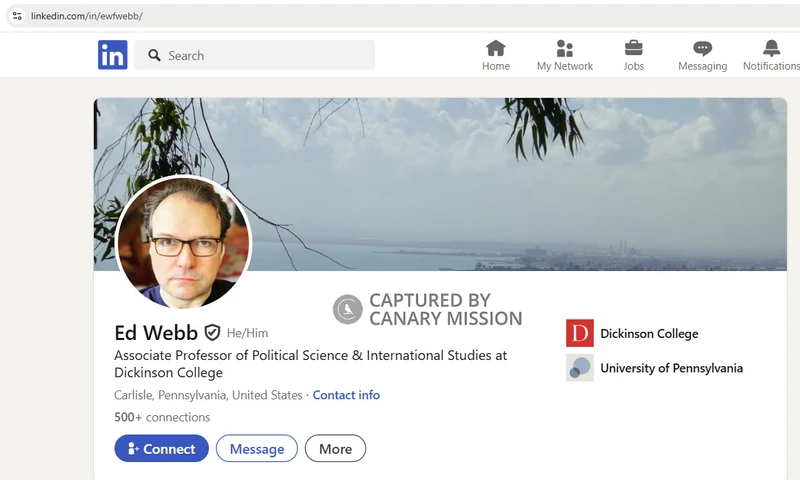Click the verification shield badge beside Ed Webb
This screenshot has height=480, width=800.
coord(212,333)
